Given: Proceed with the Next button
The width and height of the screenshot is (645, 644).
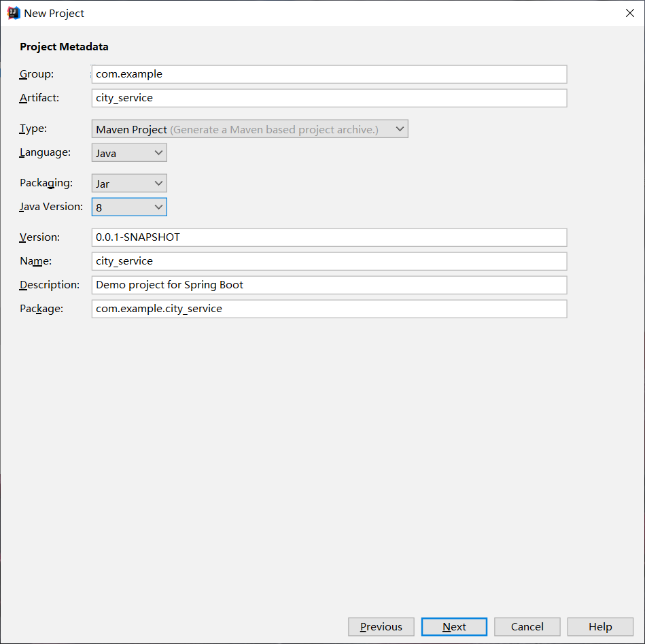Looking at the screenshot, I should (x=454, y=627).
